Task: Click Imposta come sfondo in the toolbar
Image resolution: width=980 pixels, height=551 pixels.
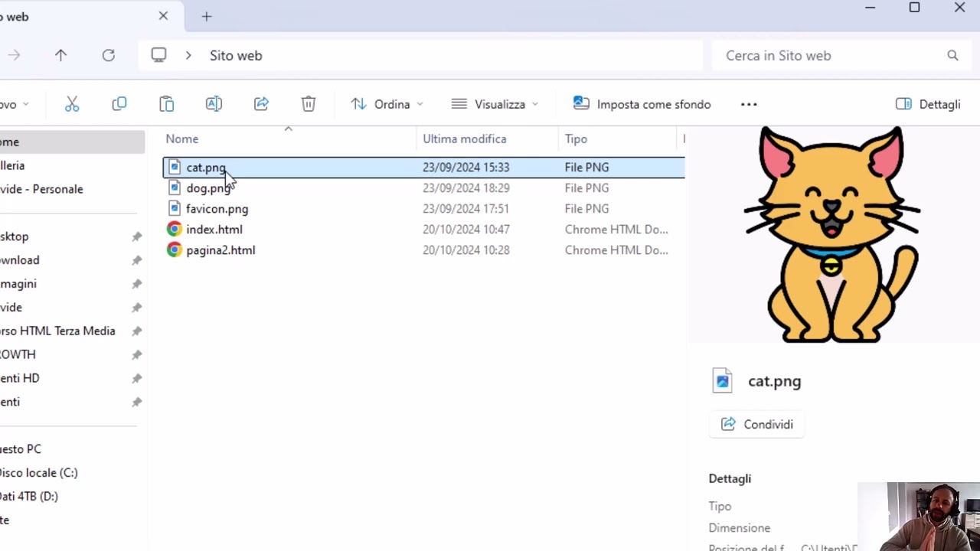Action: tap(642, 104)
